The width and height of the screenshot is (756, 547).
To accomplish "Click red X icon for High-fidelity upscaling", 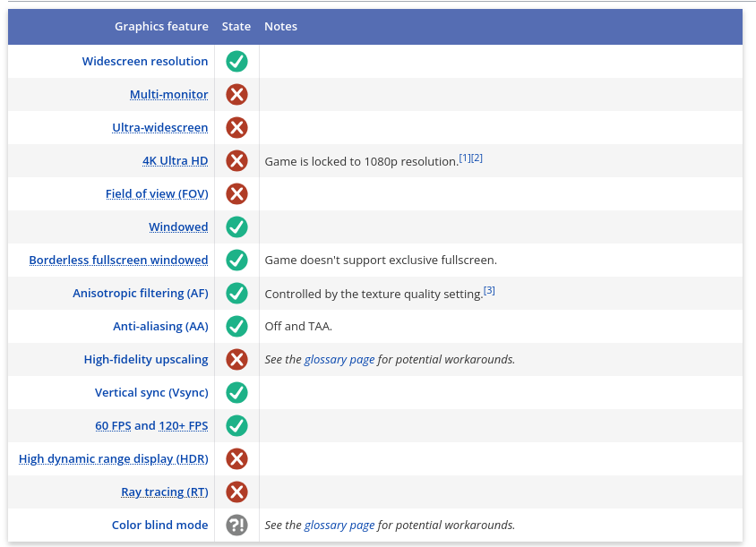I will click(x=236, y=360).
